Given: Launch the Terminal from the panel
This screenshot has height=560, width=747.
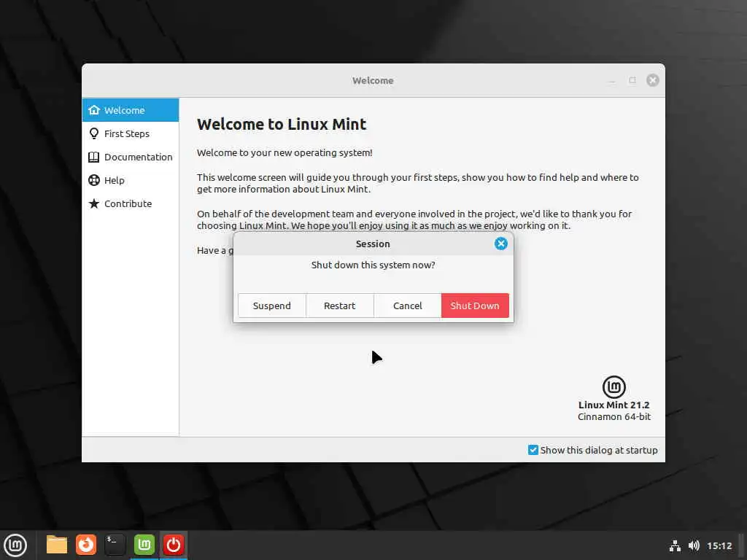Looking at the screenshot, I should pos(115,545).
